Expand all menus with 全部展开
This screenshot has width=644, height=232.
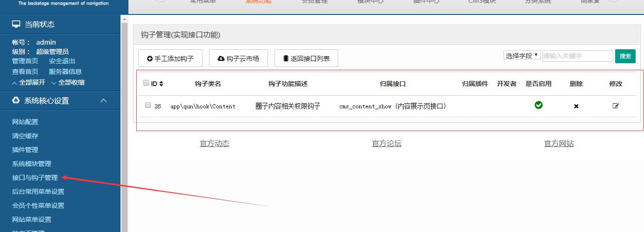pos(29,82)
